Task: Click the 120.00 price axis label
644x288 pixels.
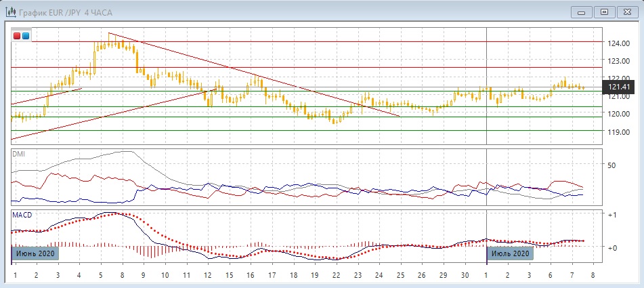Action: [x=619, y=114]
